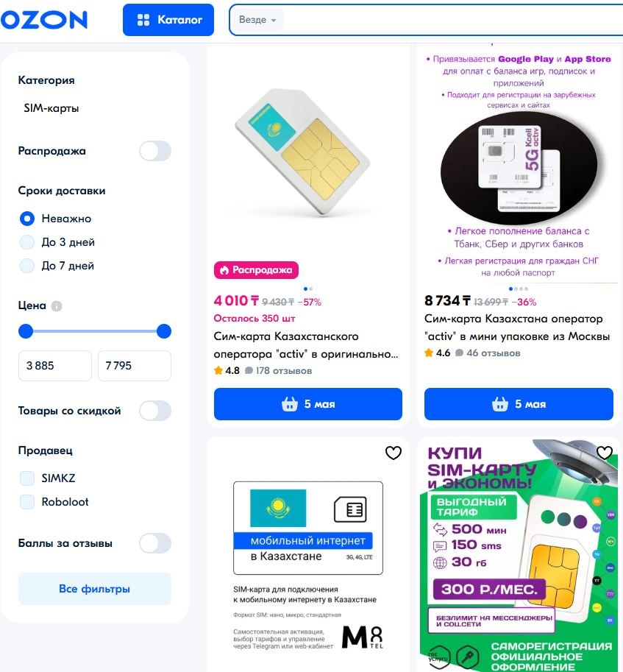
Task: Click the minimum price field 3 885
Action: (x=55, y=366)
